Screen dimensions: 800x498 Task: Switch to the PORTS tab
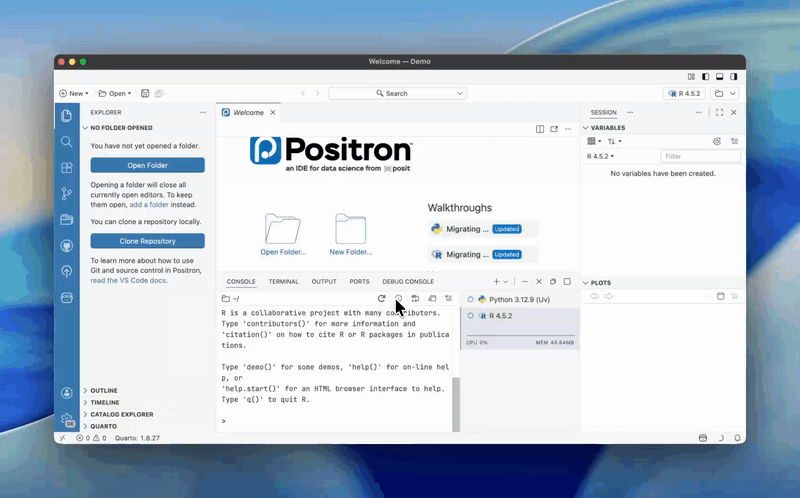359,282
